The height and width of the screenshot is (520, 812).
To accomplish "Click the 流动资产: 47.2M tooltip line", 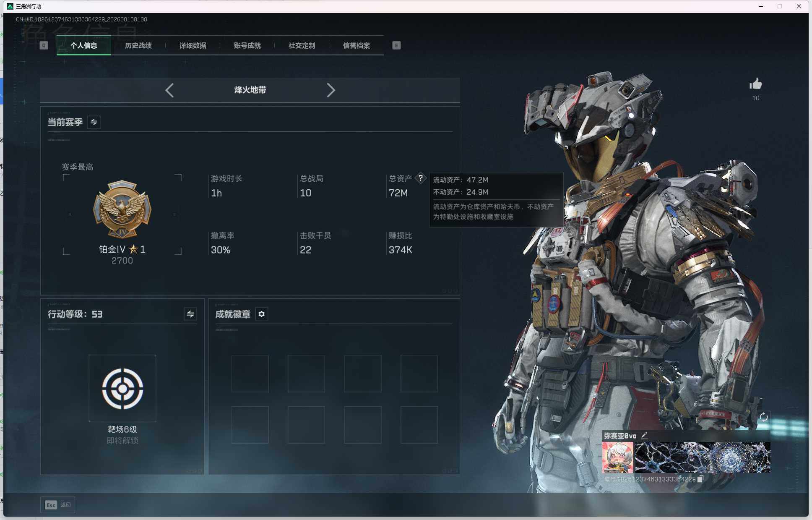I will coord(461,180).
